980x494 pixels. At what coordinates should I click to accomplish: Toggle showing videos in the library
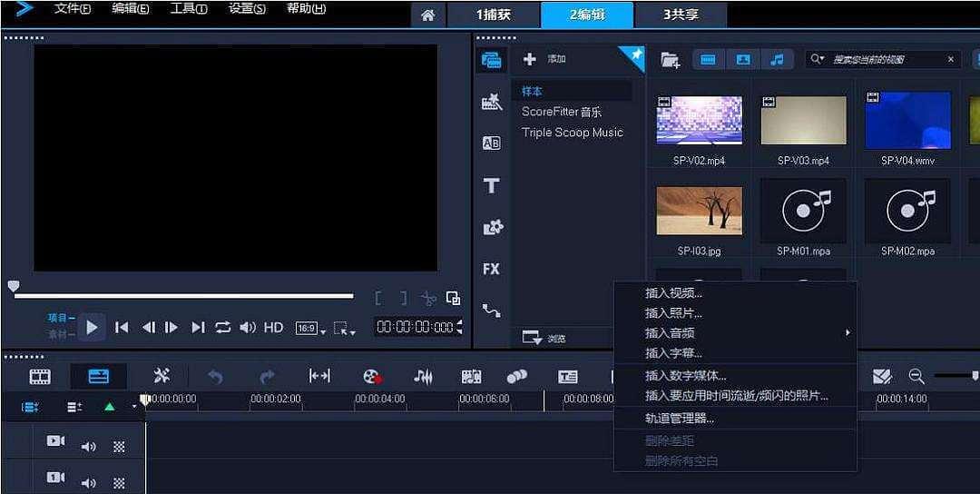click(x=709, y=60)
